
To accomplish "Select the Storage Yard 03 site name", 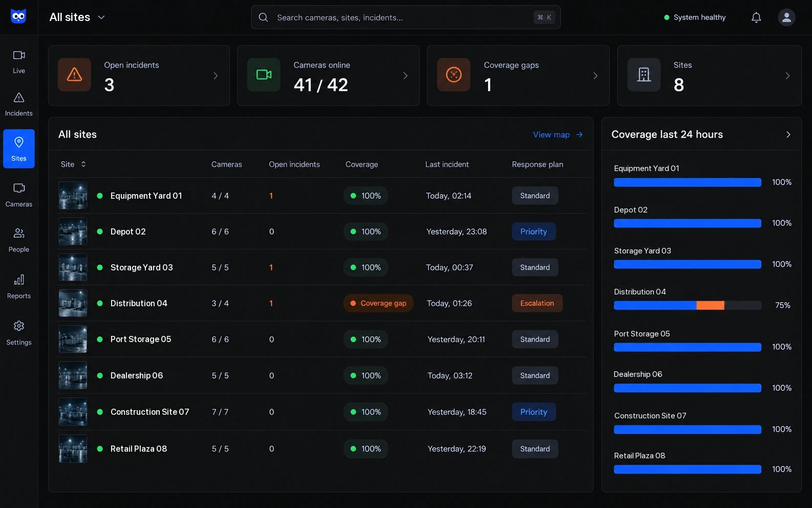I will pyautogui.click(x=142, y=267).
